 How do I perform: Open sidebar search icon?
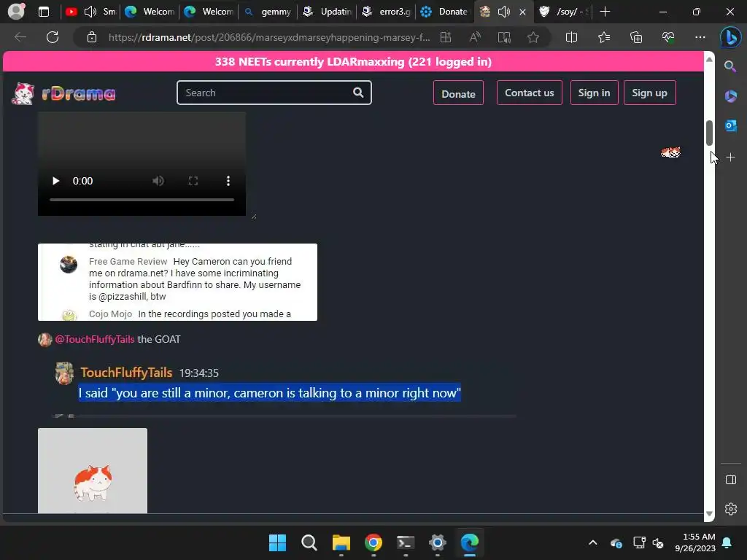point(730,66)
